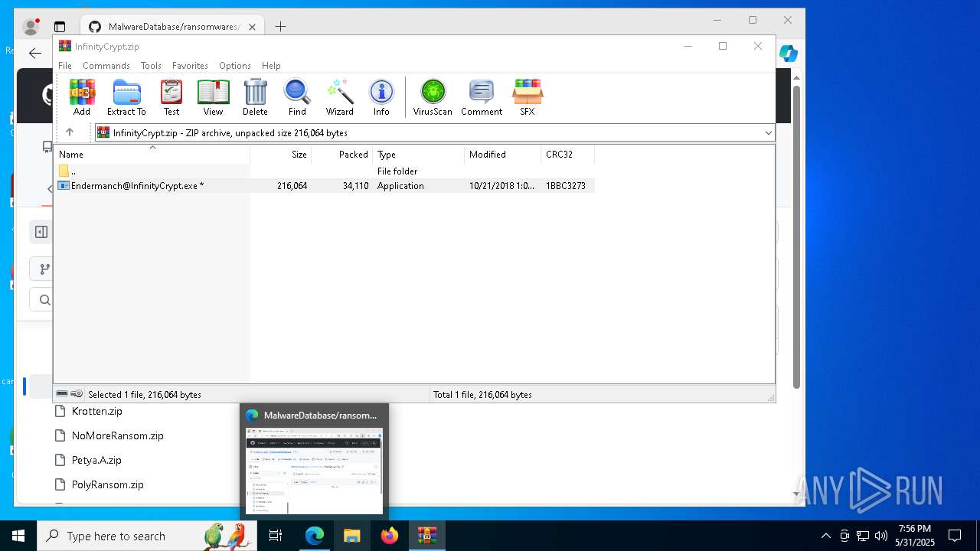Sort by Modified column header
The width and height of the screenshot is (980, 551).
pos(503,154)
